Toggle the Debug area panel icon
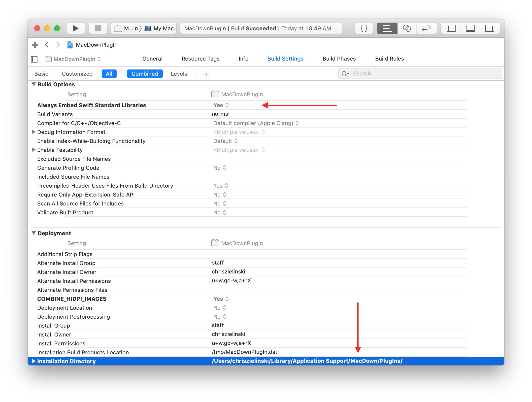The image size is (532, 402). [x=470, y=28]
